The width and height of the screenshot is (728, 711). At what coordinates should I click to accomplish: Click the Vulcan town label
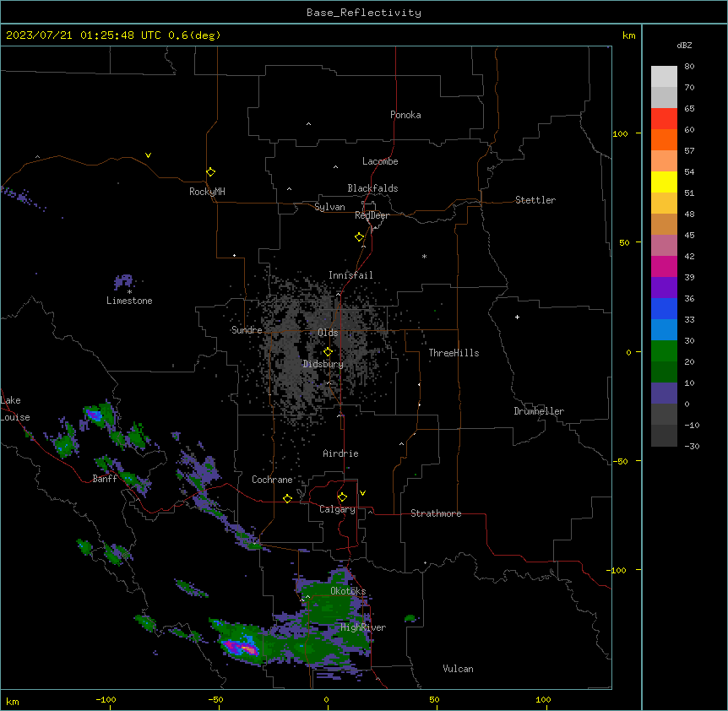point(459,669)
